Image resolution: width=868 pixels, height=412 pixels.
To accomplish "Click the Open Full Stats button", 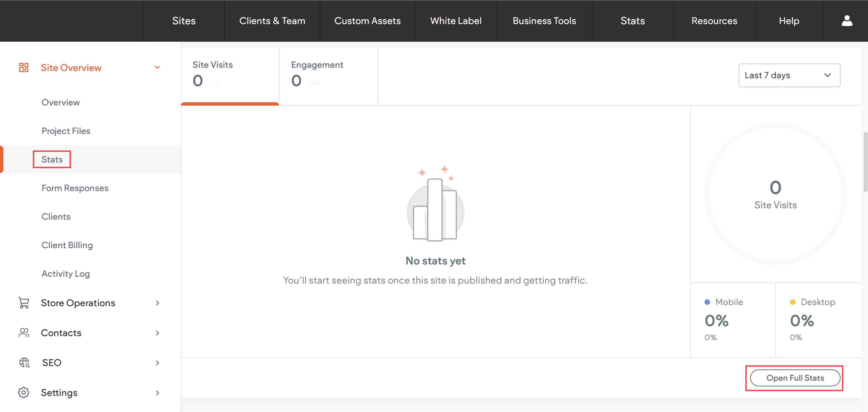I will [x=794, y=378].
